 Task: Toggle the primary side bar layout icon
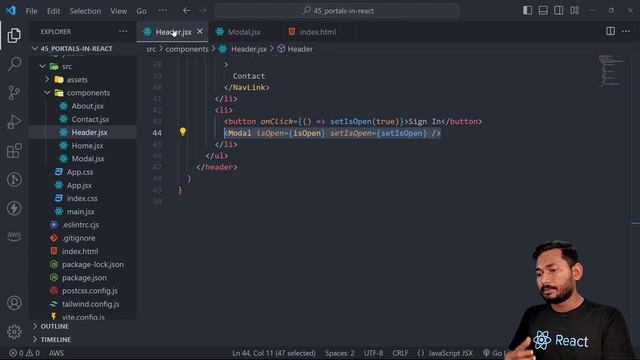(x=527, y=11)
